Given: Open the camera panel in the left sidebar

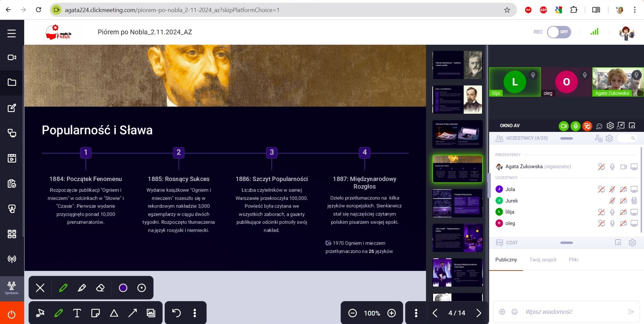Looking at the screenshot, I should (x=12, y=58).
